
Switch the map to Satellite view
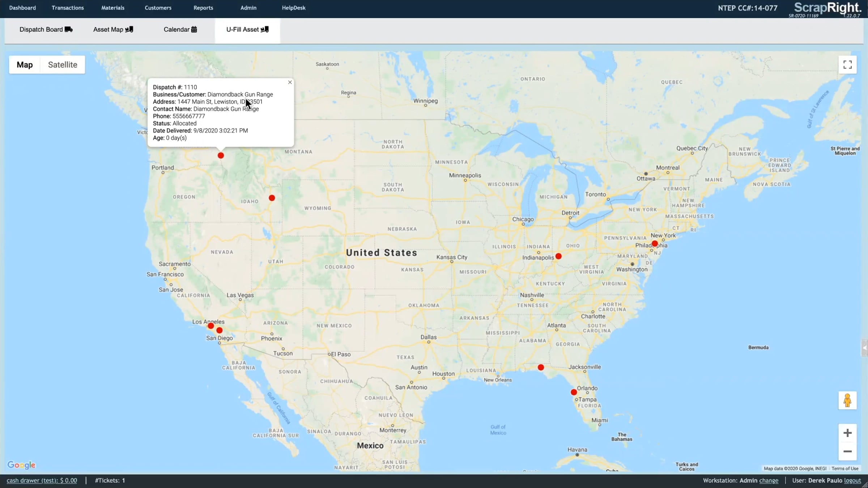63,65
